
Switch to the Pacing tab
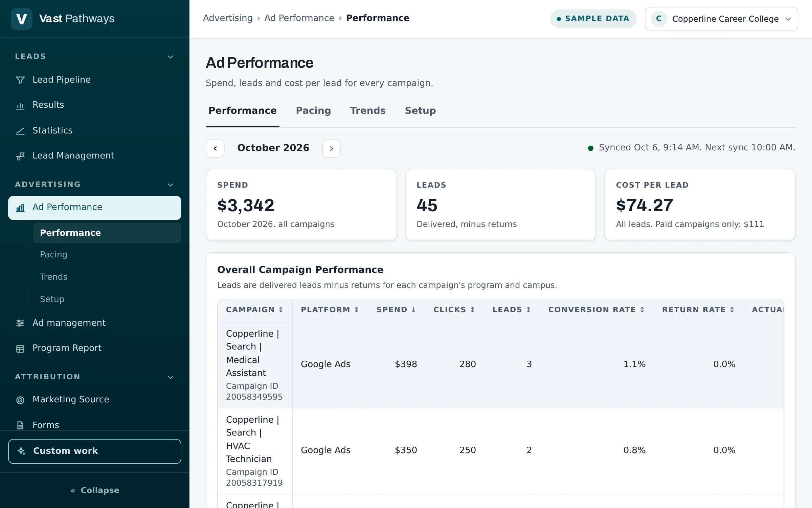pyautogui.click(x=313, y=111)
